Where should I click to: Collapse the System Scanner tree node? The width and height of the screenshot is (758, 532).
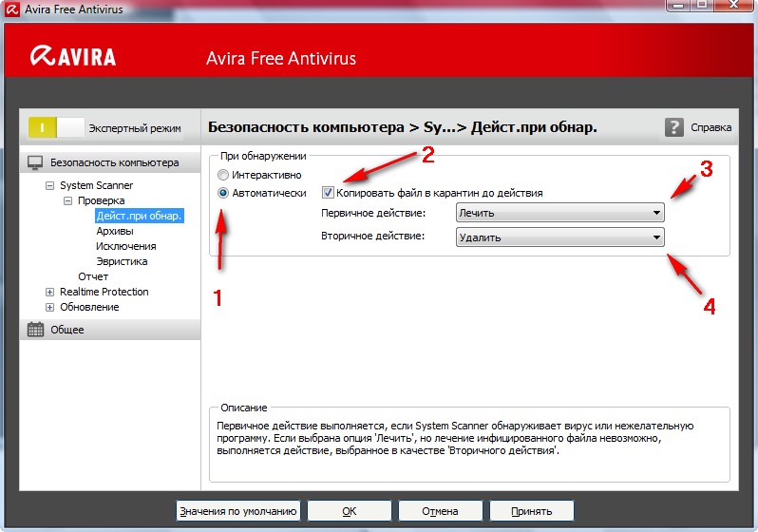(x=49, y=185)
